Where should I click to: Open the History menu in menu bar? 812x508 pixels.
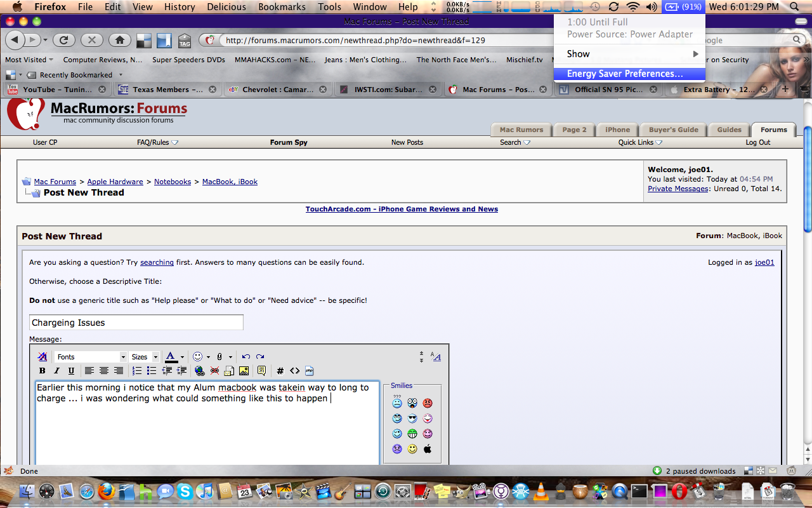click(180, 7)
